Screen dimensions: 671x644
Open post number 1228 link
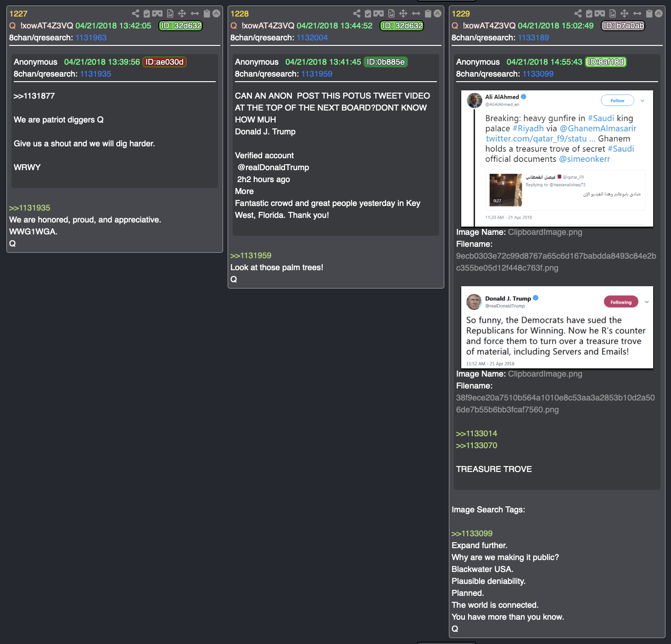pyautogui.click(x=240, y=14)
